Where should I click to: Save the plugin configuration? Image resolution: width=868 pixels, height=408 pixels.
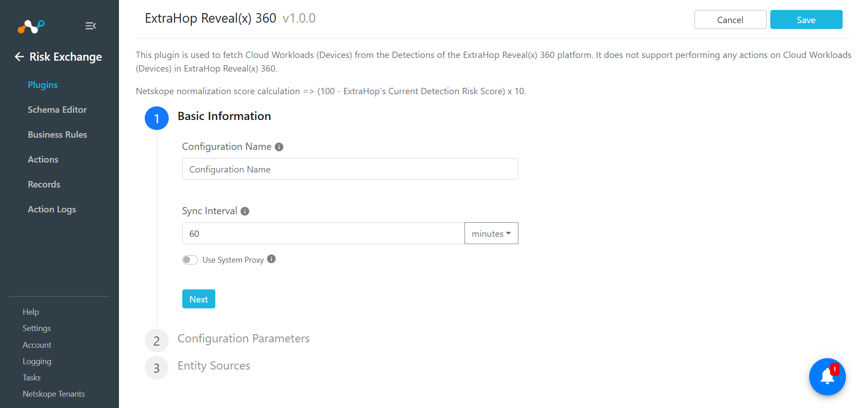[x=806, y=19]
